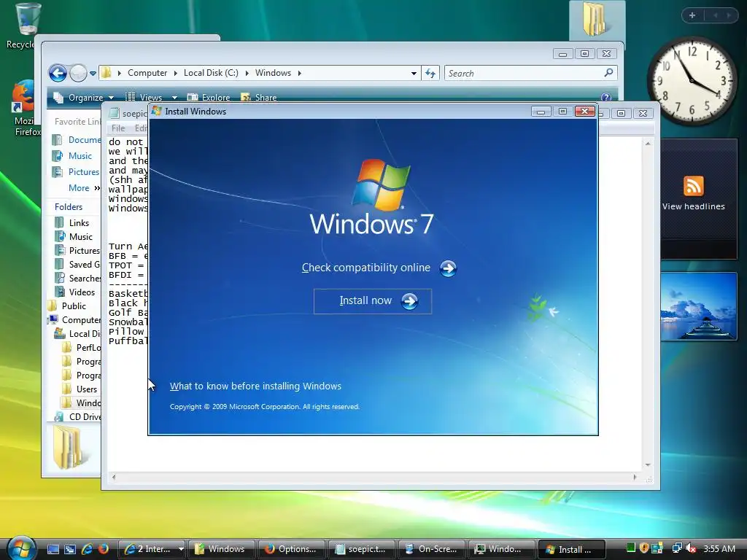747x560 pixels.
Task: Select CD Drive in the folder tree
Action: tap(77, 416)
